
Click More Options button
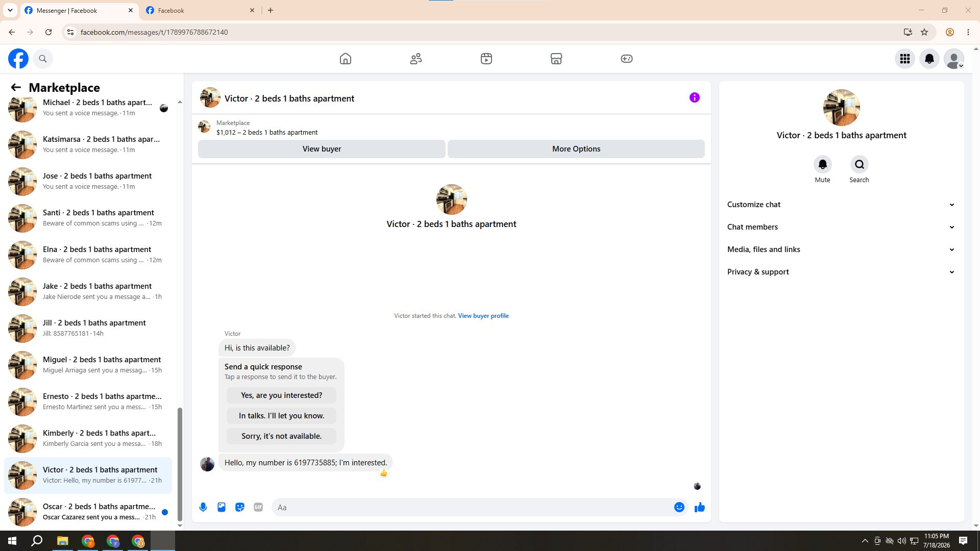point(576,149)
